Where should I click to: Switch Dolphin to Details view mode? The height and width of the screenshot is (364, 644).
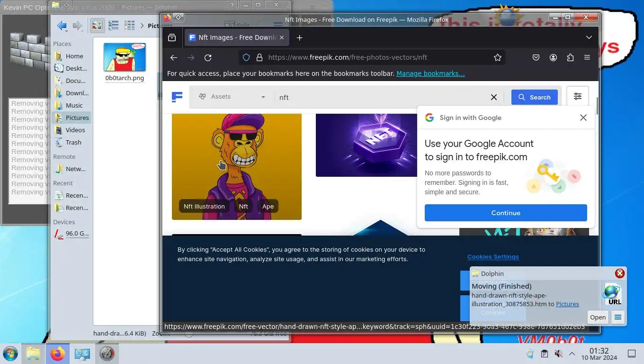(x=129, y=26)
